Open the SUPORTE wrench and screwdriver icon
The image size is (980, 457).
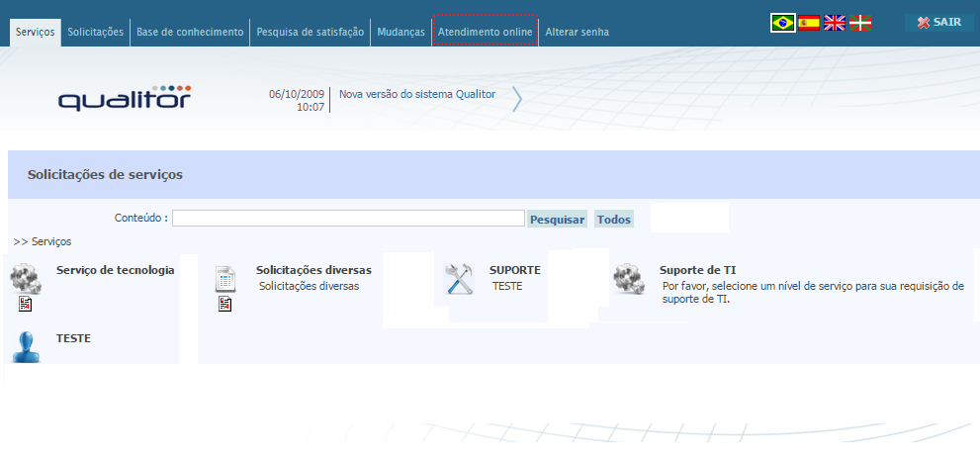pyautogui.click(x=460, y=279)
